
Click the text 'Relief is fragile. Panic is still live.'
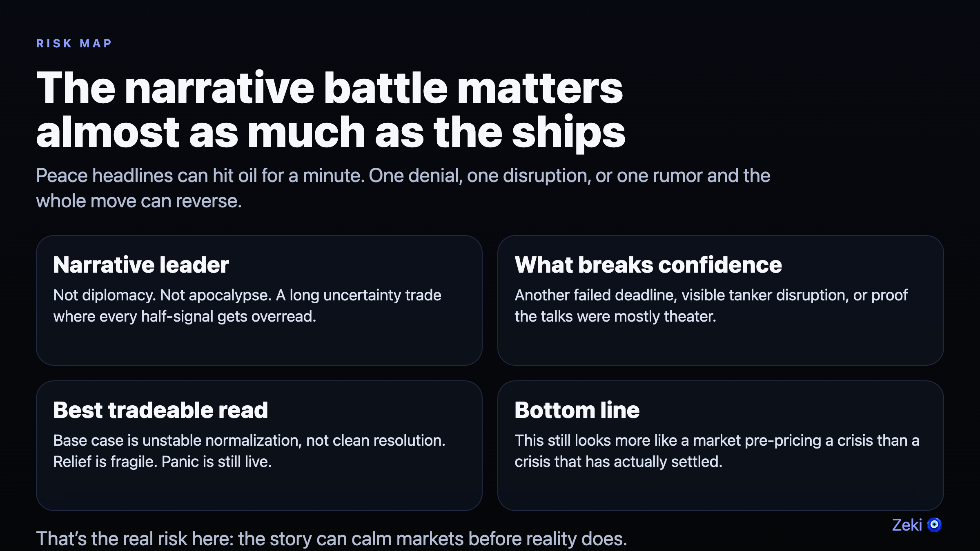pyautogui.click(x=162, y=462)
